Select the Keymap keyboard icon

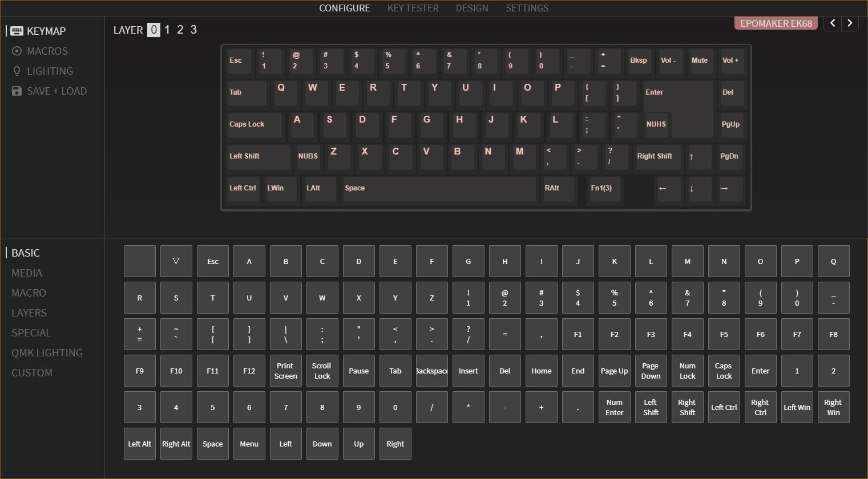(17, 31)
